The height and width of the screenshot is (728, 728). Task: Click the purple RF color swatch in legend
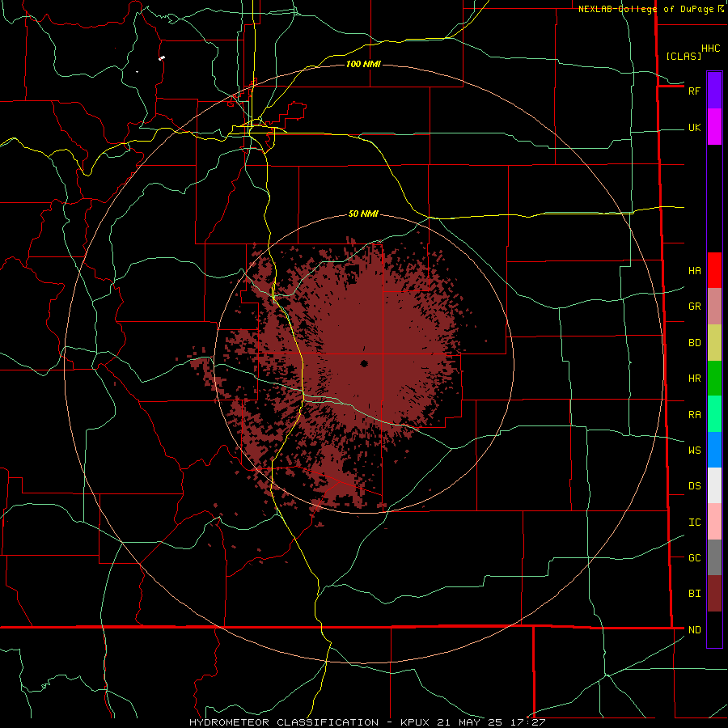point(714,91)
